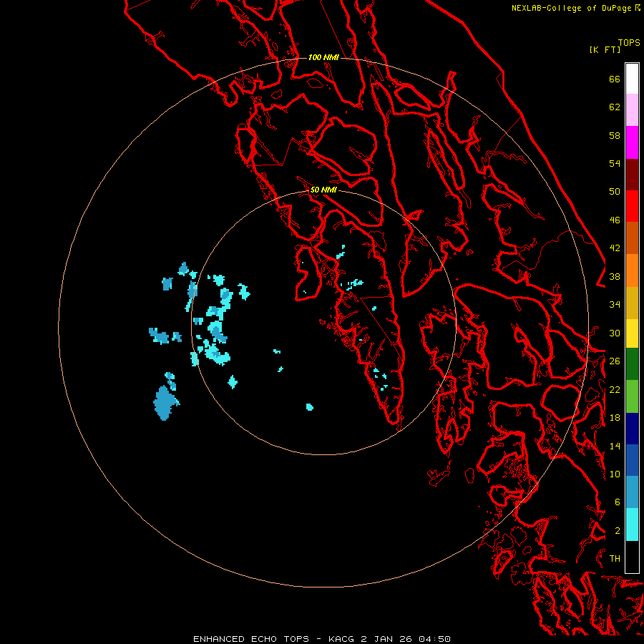The width and height of the screenshot is (644, 644).
Task: Click the 50 NMI range ring label
Action: 323,190
